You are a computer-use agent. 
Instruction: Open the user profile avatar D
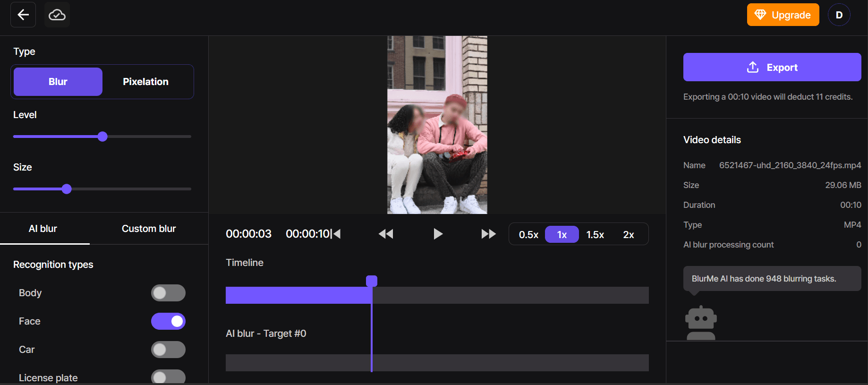click(839, 15)
